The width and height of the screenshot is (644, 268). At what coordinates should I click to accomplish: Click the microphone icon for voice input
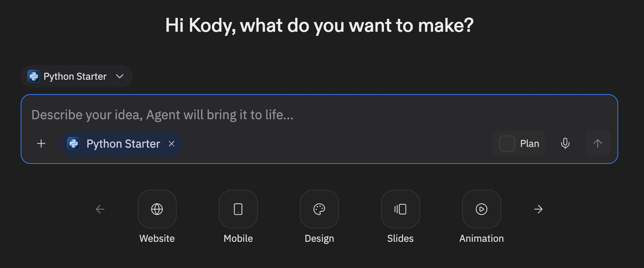point(565,144)
